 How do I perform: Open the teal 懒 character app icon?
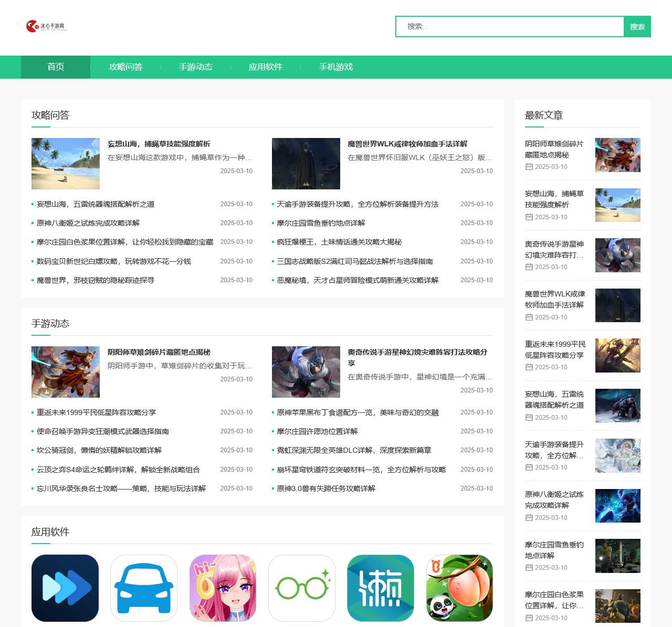click(380, 588)
